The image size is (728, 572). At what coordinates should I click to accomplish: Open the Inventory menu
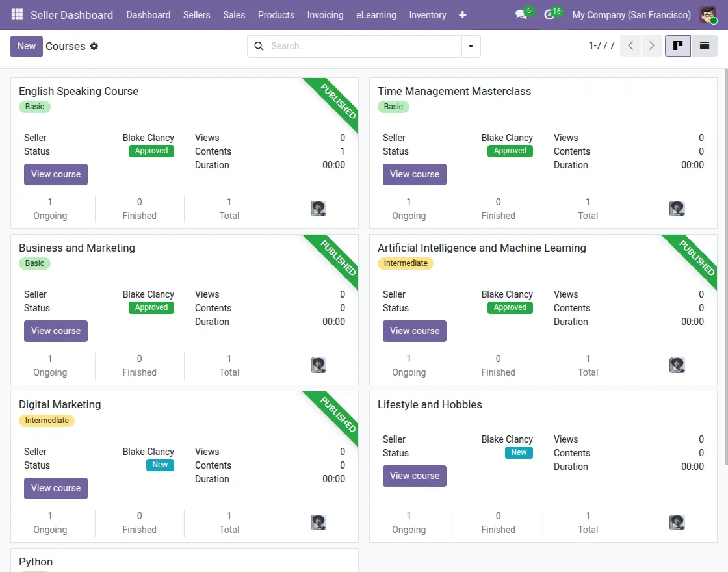click(x=428, y=15)
